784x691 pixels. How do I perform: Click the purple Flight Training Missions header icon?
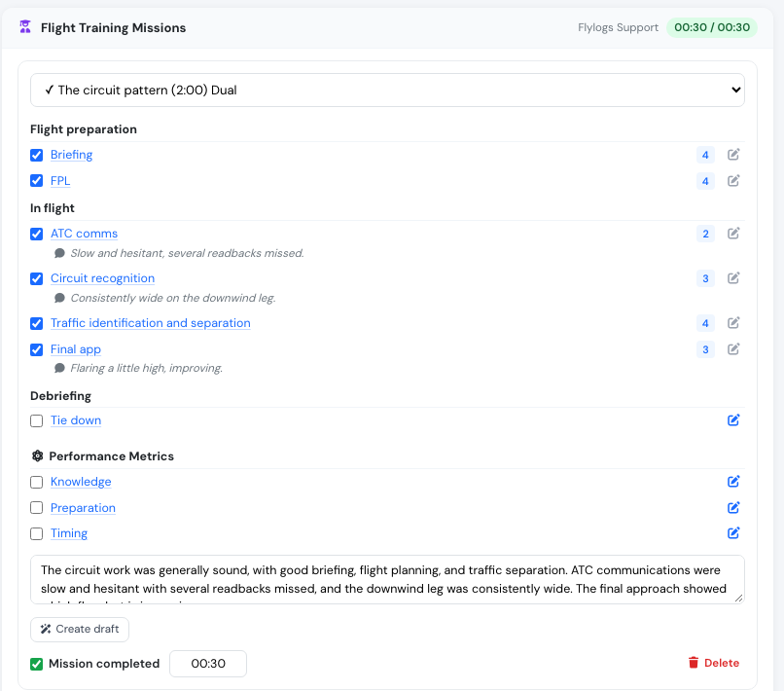(25, 26)
